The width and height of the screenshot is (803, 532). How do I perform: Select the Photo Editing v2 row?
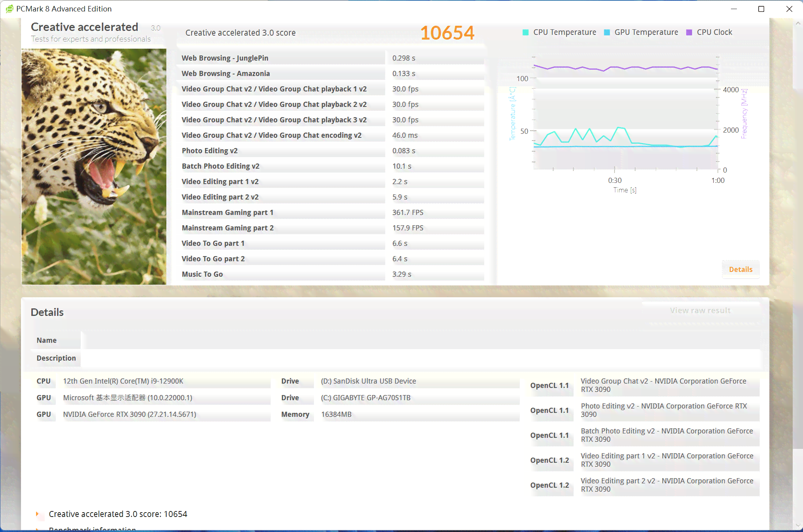click(x=331, y=150)
